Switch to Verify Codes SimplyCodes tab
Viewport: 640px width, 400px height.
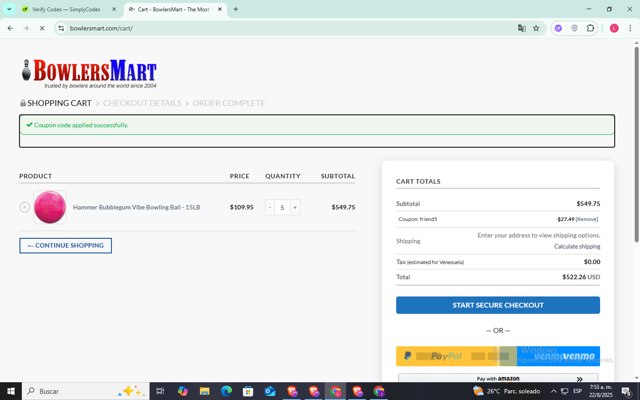tap(65, 9)
